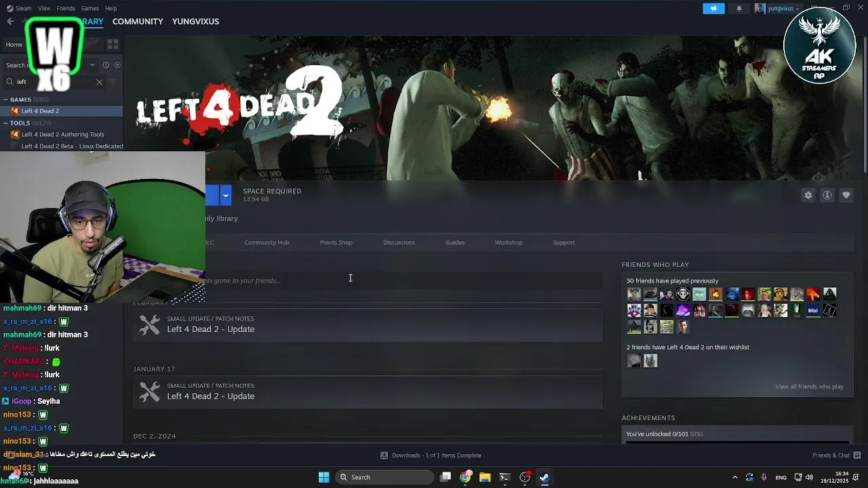
Task: Open the Help menu
Action: tap(111, 8)
